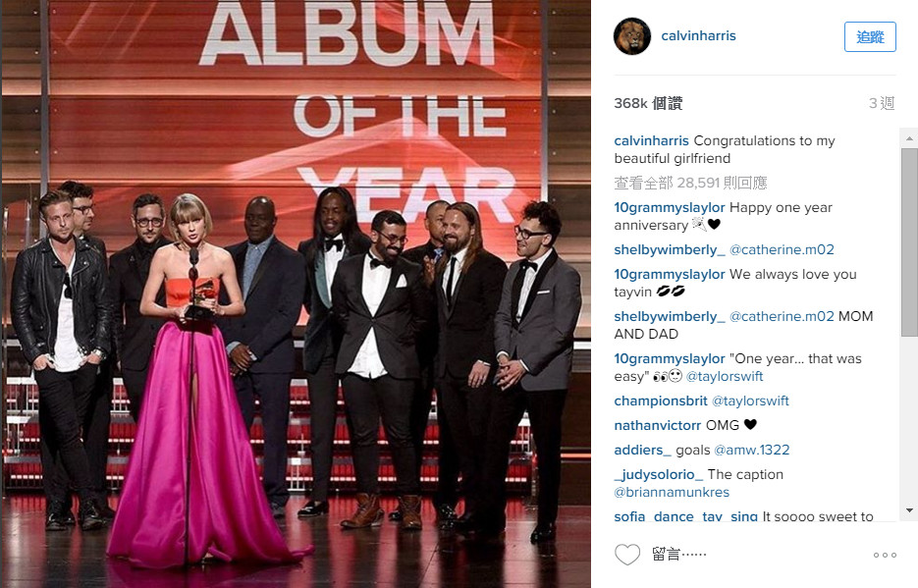Visit 10grammyslaylor profile from anniversary comment
918x588 pixels.
click(670, 208)
